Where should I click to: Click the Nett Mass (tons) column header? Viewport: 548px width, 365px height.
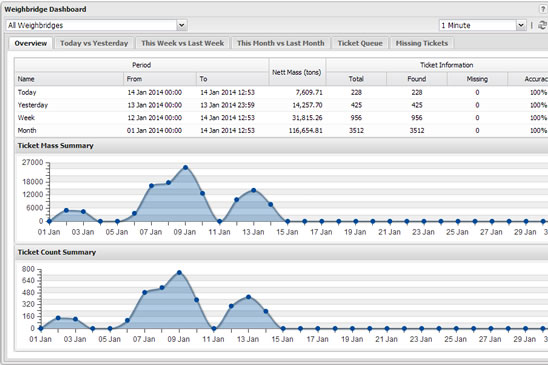[297, 72]
